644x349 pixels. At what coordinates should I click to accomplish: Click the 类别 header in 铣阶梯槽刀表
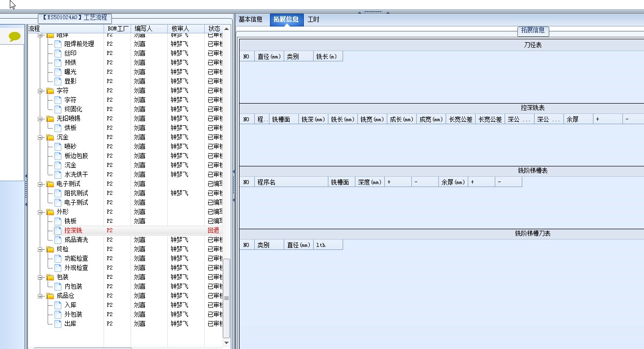coord(269,245)
